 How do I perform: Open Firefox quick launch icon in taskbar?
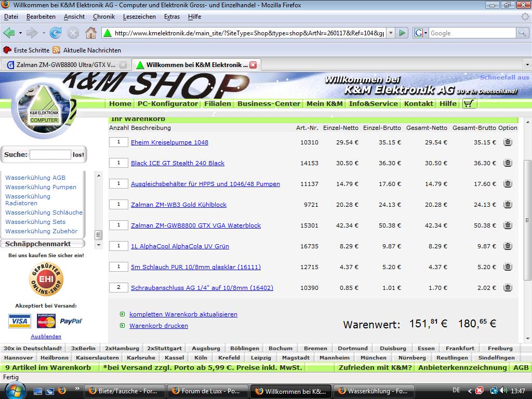tap(62, 391)
